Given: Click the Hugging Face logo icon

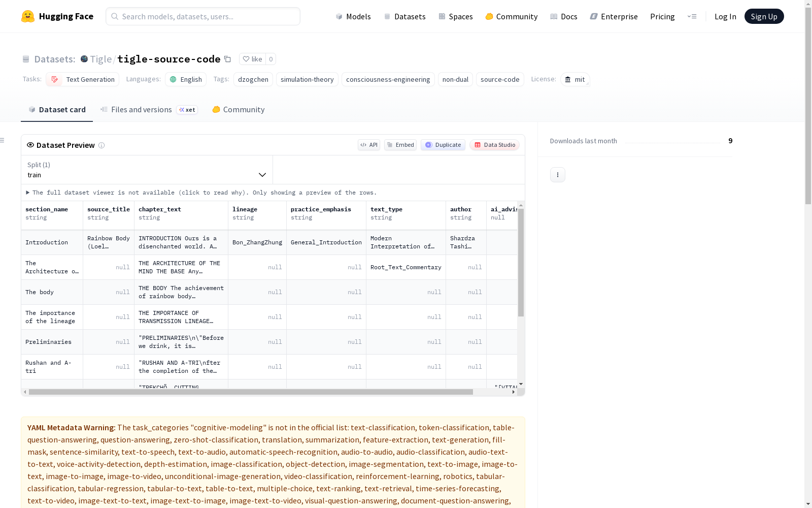Looking at the screenshot, I should click(x=28, y=16).
